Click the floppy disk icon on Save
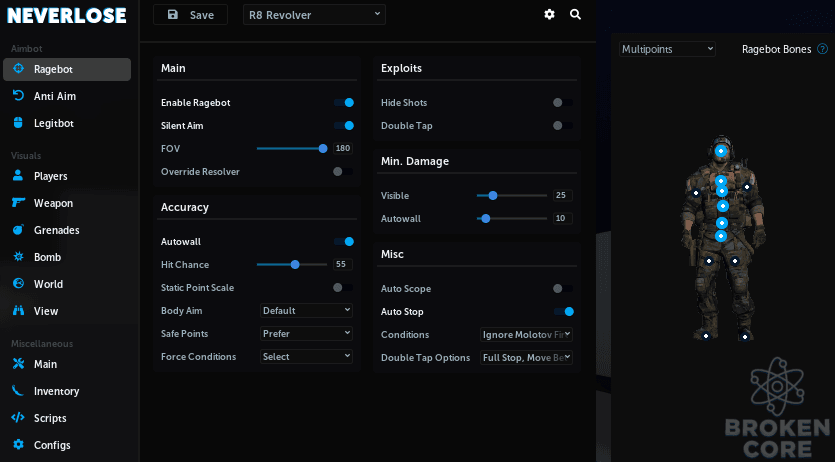 tap(173, 15)
